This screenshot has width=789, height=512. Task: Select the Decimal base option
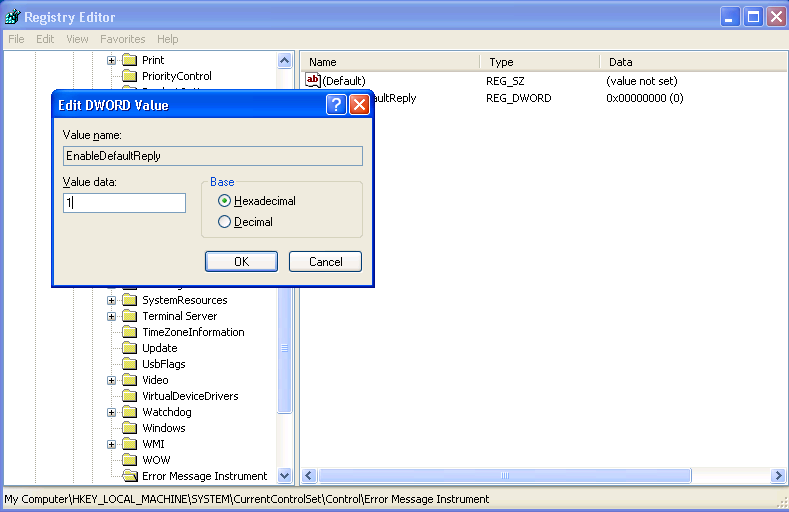point(224,222)
